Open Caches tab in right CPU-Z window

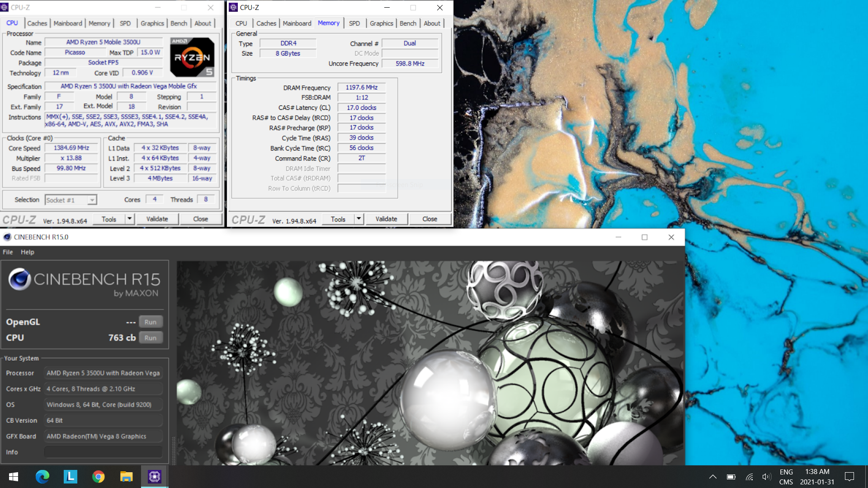click(x=266, y=23)
